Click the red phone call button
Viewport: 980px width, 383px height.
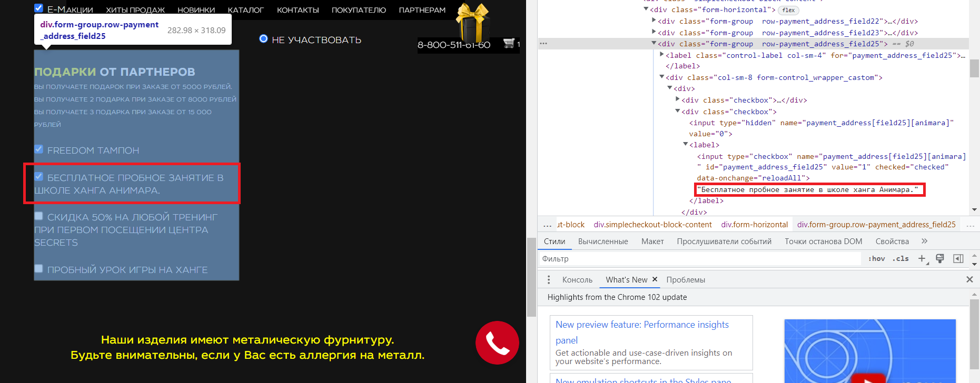pos(497,343)
